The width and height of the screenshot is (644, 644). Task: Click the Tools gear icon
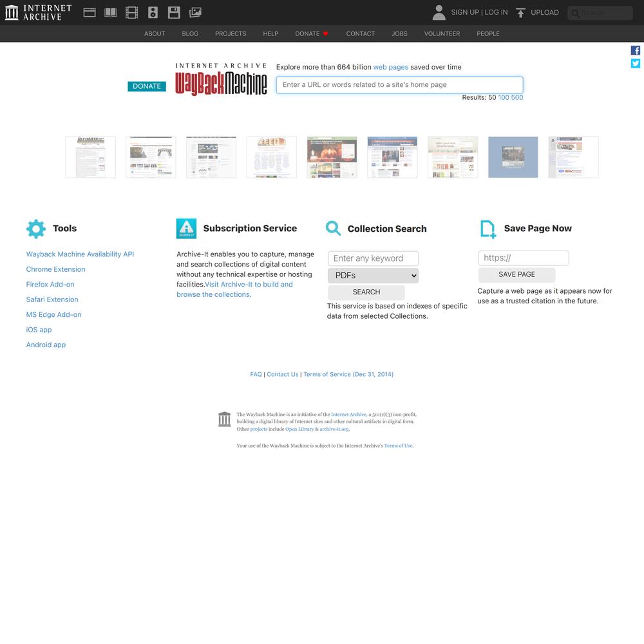tap(36, 229)
